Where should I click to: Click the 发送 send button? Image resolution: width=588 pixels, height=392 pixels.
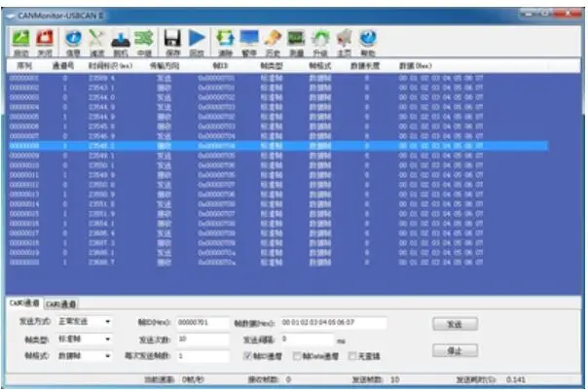[x=455, y=324]
